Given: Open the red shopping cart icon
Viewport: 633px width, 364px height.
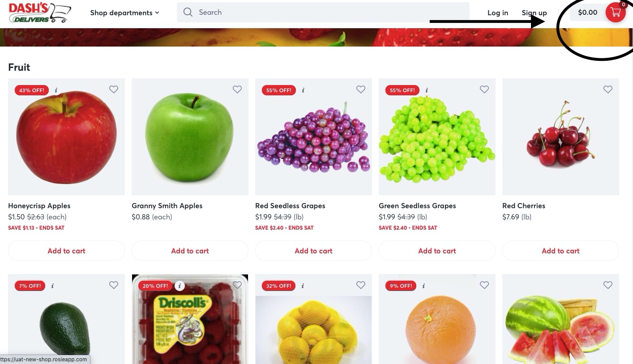Looking at the screenshot, I should click(x=616, y=13).
